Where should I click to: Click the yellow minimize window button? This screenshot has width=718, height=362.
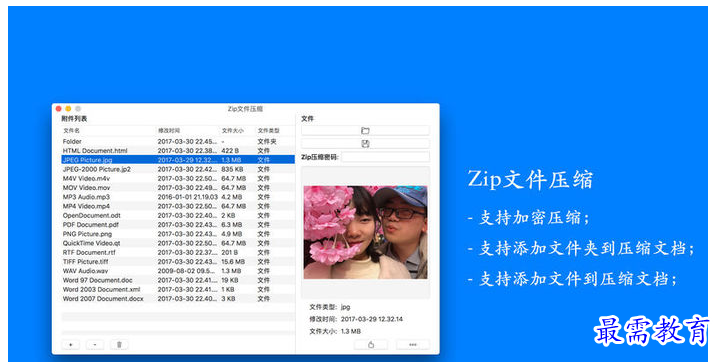coord(68,109)
